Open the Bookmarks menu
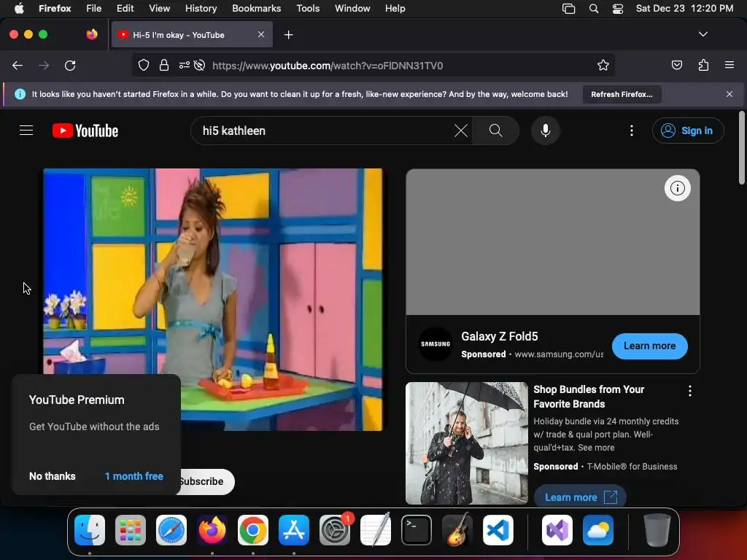Viewport: 747px width, 560px height. pos(256,9)
